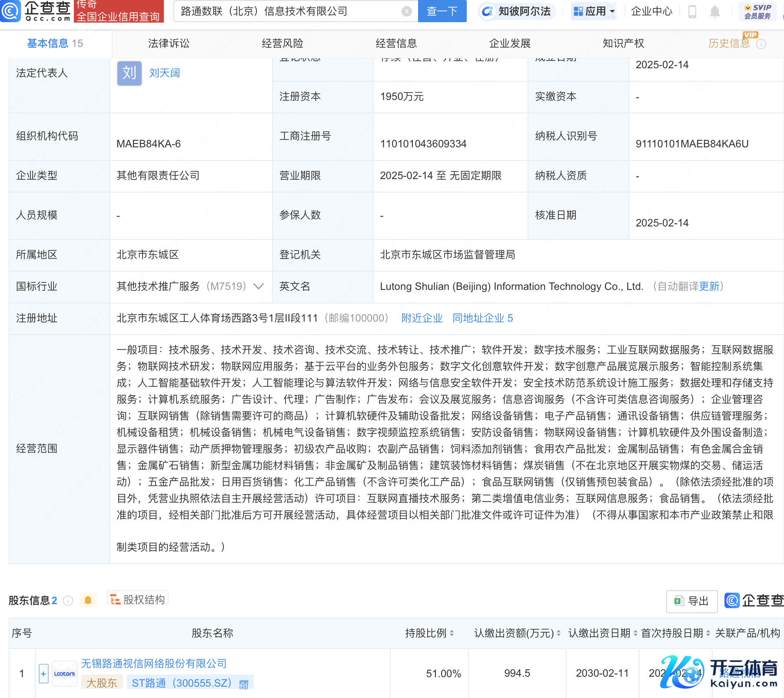The image size is (784, 698).
Task: Click shareholder monitoring bell icon
Action: click(88, 600)
